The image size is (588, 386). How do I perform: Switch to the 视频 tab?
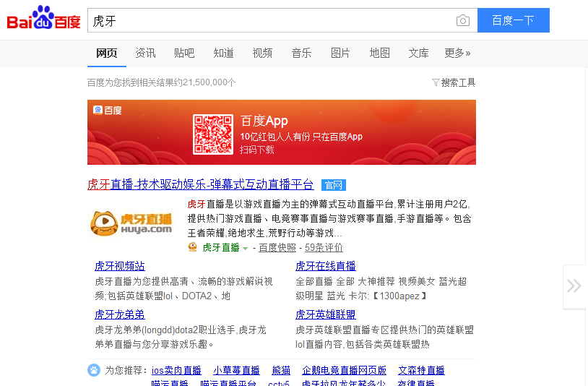(x=262, y=53)
